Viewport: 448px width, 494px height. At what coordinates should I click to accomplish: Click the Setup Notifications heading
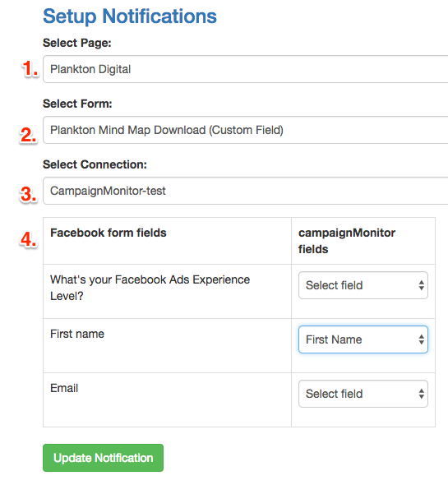click(x=130, y=16)
